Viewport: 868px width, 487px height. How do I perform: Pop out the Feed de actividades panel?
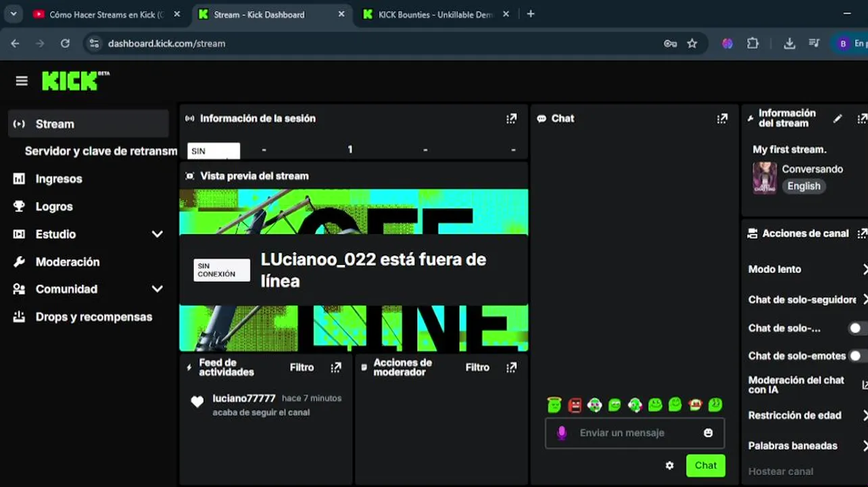[336, 367]
